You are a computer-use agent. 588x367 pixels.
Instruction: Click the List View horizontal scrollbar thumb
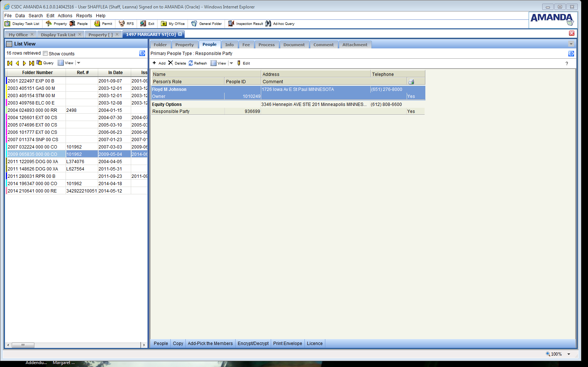coord(23,345)
